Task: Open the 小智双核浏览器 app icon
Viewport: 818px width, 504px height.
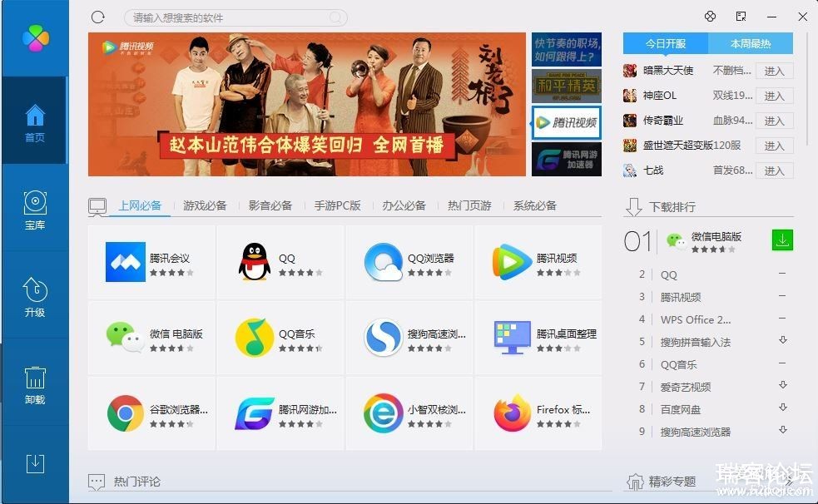Action: (384, 413)
